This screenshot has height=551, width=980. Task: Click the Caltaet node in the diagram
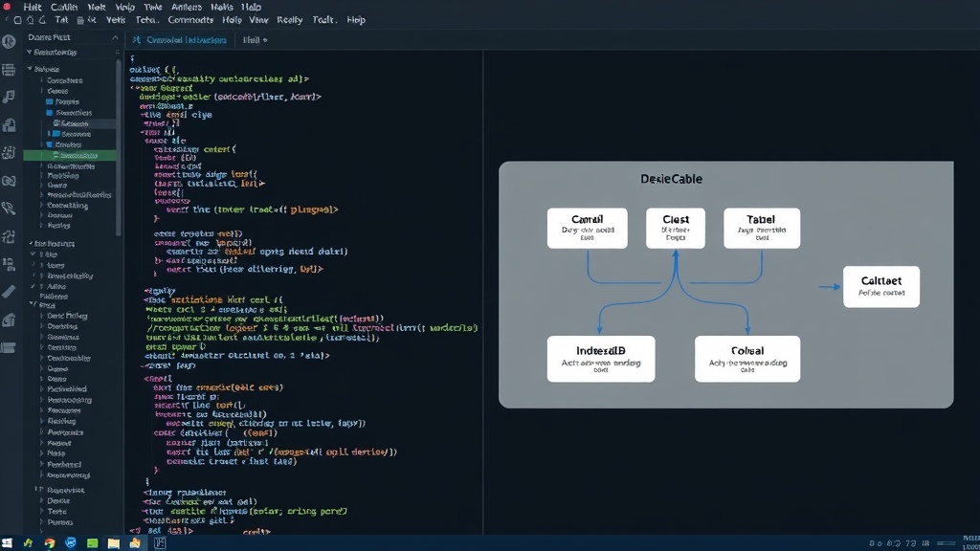pyautogui.click(x=881, y=287)
